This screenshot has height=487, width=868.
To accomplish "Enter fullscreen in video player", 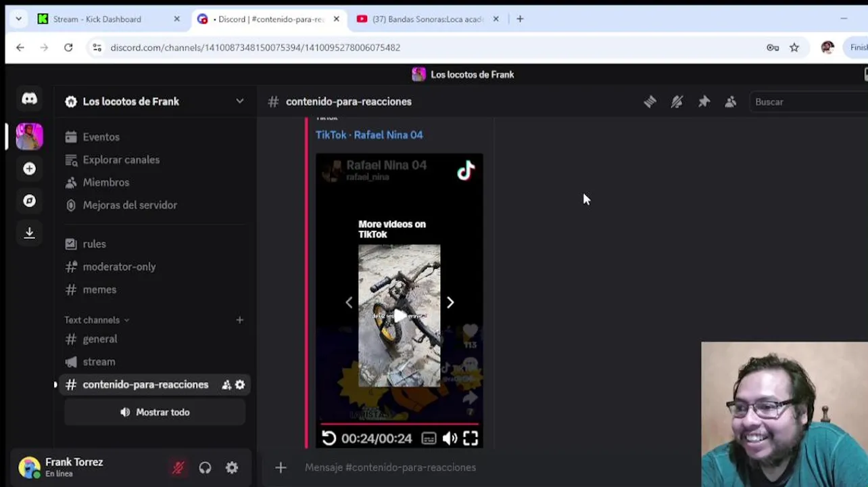I will point(471,438).
